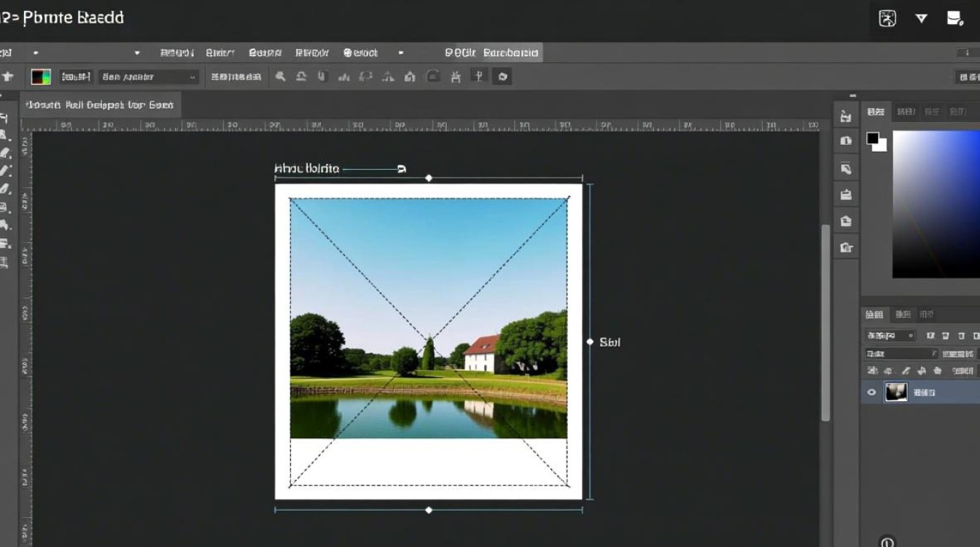The image size is (980, 547).
Task: Switch to the second tab in the color panel
Action: point(906,112)
